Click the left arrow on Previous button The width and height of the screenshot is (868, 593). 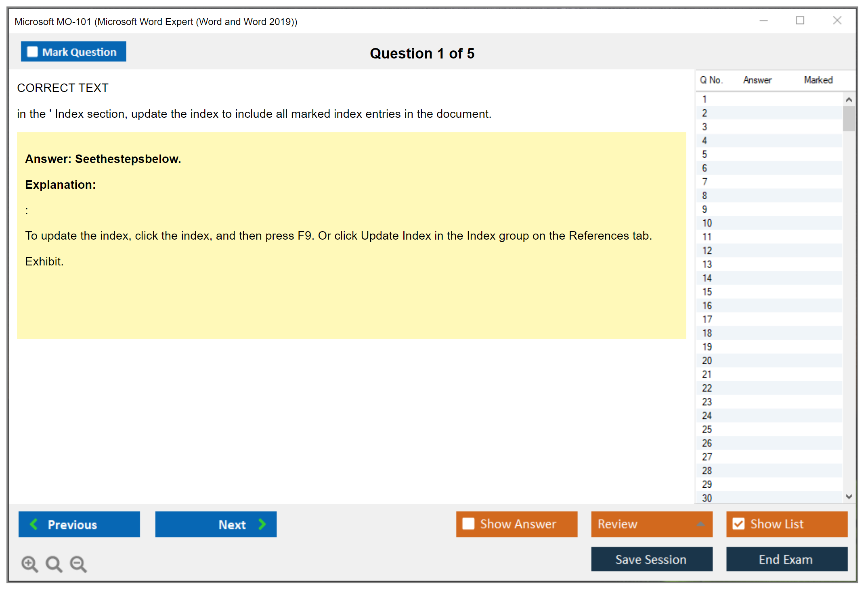tap(34, 524)
